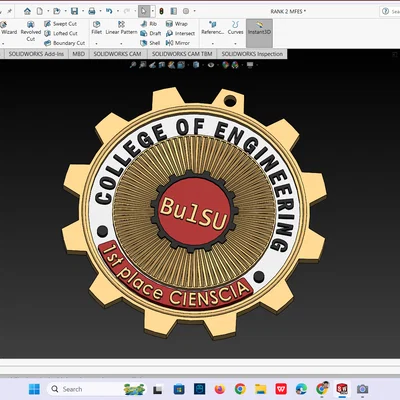Expand the dropdown arrow next to Print

click(x=100, y=11)
